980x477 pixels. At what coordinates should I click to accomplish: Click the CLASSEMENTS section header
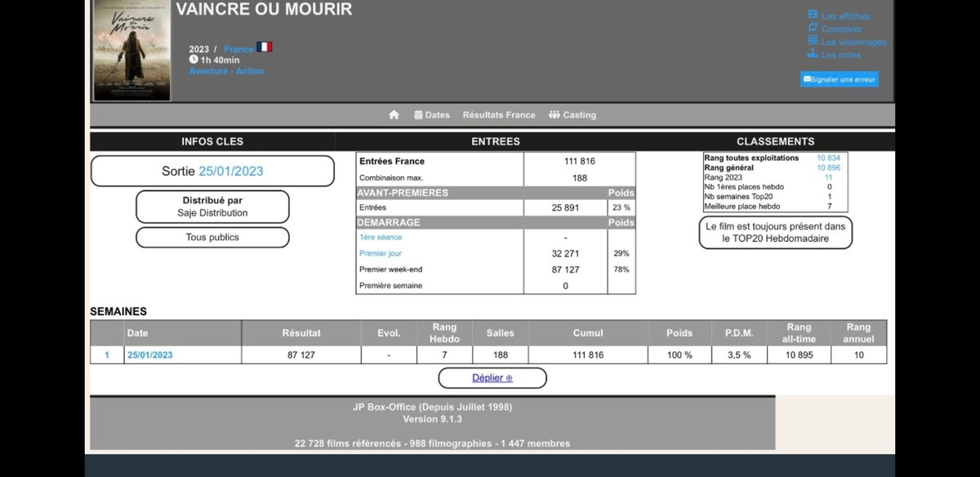pos(775,141)
